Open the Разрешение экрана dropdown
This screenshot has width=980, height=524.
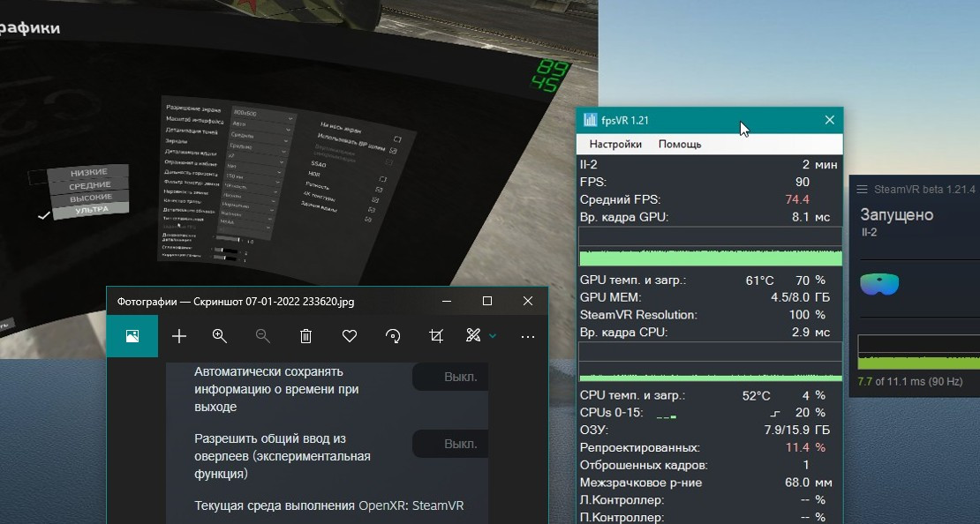262,115
